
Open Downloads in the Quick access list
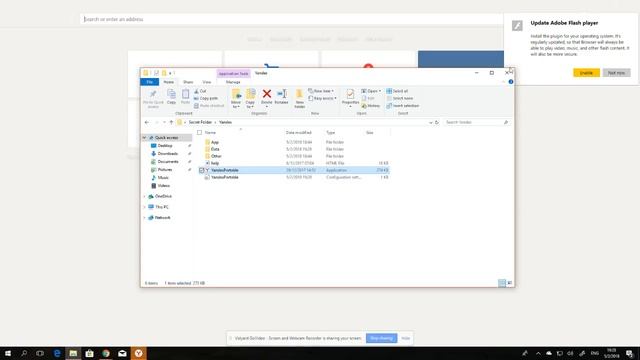pos(168,154)
